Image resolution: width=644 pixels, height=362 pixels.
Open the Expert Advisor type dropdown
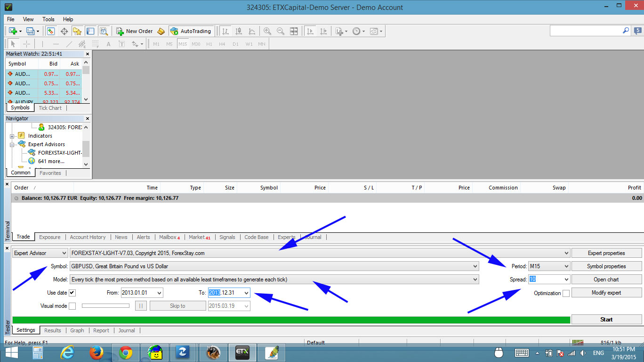tap(40, 253)
